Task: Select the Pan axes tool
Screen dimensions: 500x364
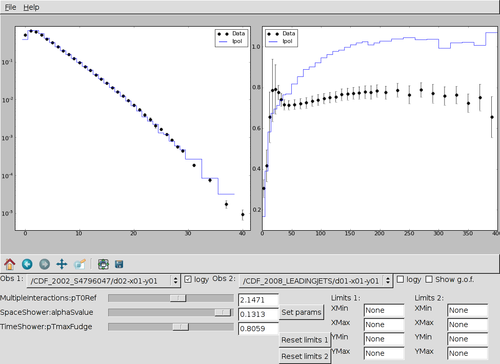Action: pos(62,264)
